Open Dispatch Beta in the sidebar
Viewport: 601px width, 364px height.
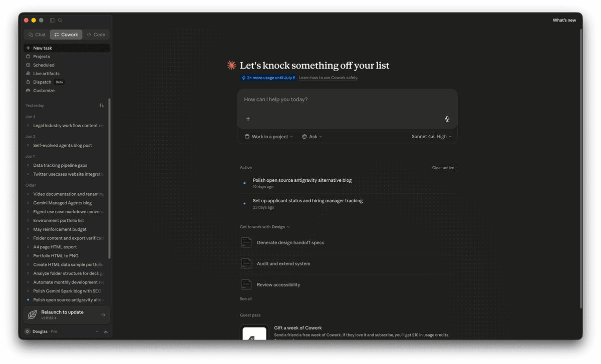pyautogui.click(x=67, y=82)
